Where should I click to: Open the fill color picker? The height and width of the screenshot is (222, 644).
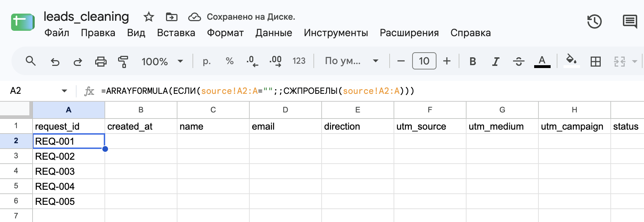click(571, 60)
